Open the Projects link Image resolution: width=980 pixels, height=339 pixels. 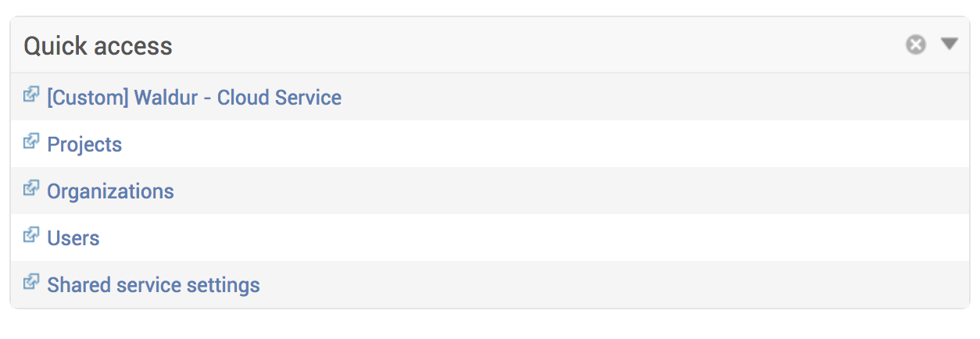tap(84, 145)
